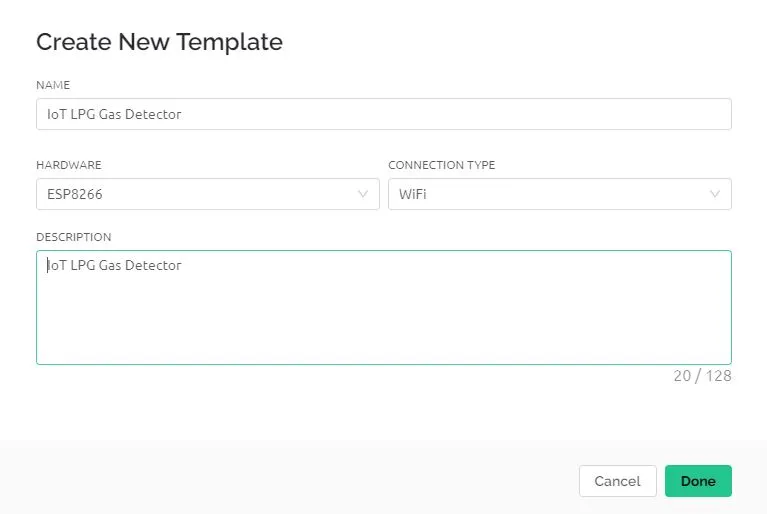The height and width of the screenshot is (514, 767).
Task: Cancel the new template dialog
Action: 617,481
